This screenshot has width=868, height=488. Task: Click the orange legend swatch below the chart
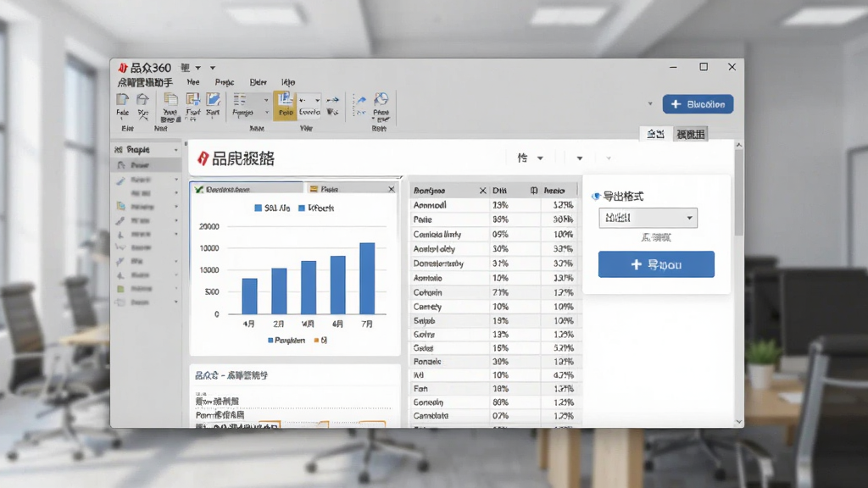coord(316,341)
